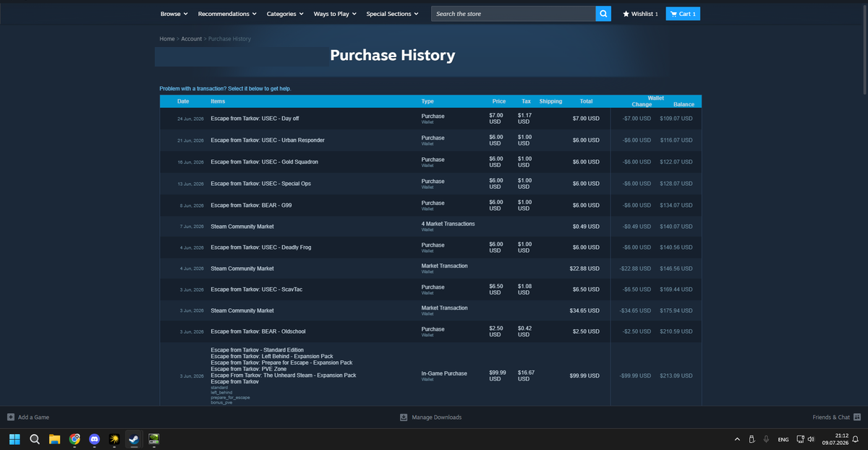Expand the Recommendations dropdown

227,14
